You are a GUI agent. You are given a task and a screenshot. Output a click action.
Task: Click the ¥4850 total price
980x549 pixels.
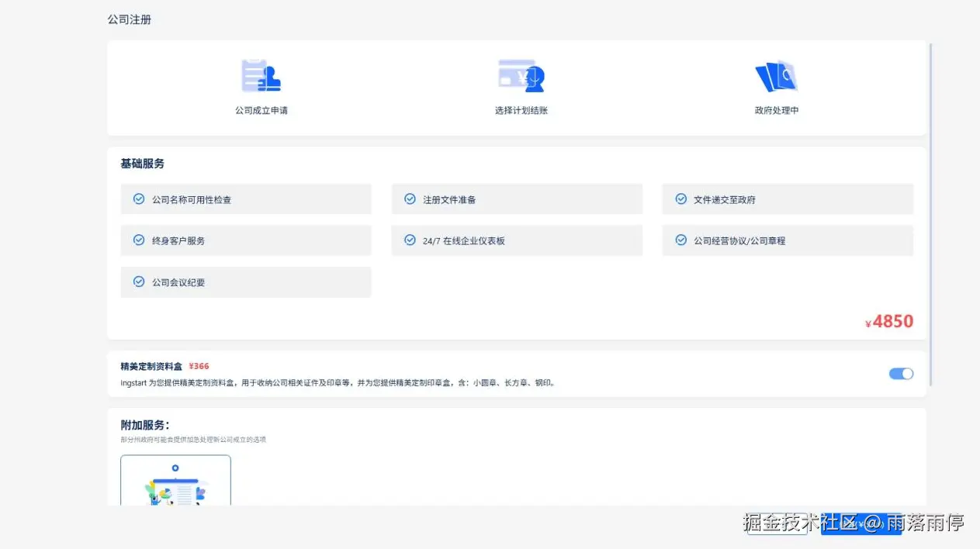tap(889, 322)
